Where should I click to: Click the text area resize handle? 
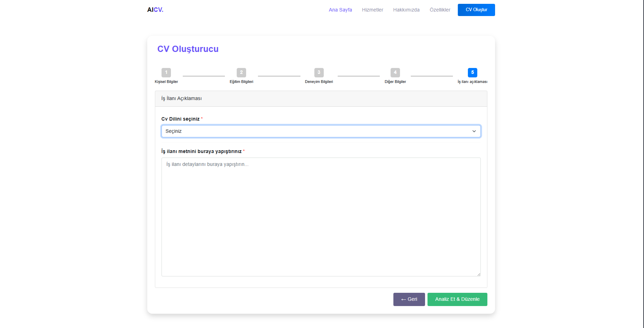point(479,274)
